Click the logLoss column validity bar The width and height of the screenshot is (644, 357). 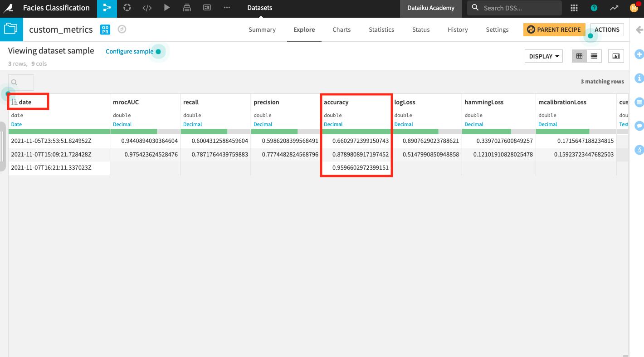[x=427, y=131]
